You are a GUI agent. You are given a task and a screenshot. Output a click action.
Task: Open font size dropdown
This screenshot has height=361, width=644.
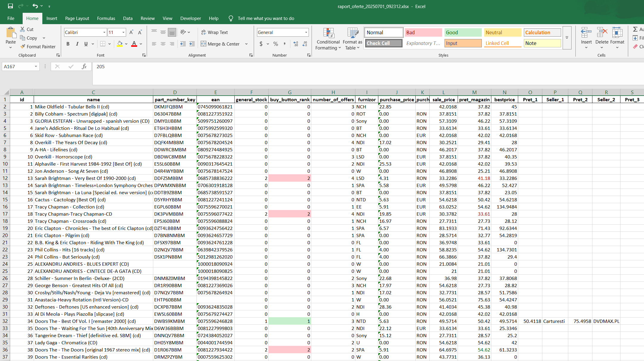[123, 32]
